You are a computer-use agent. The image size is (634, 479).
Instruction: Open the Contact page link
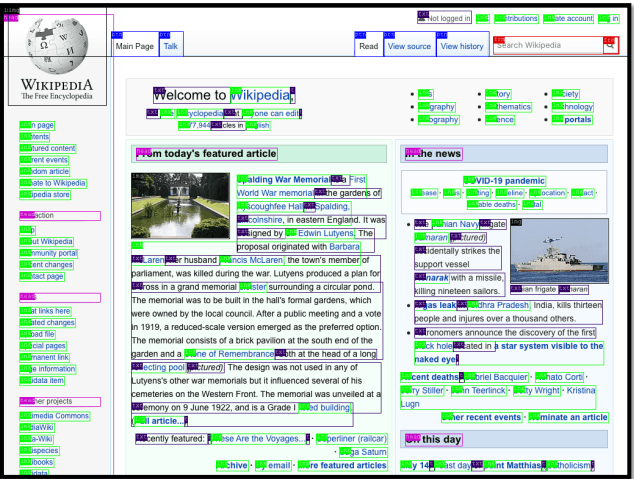42,276
